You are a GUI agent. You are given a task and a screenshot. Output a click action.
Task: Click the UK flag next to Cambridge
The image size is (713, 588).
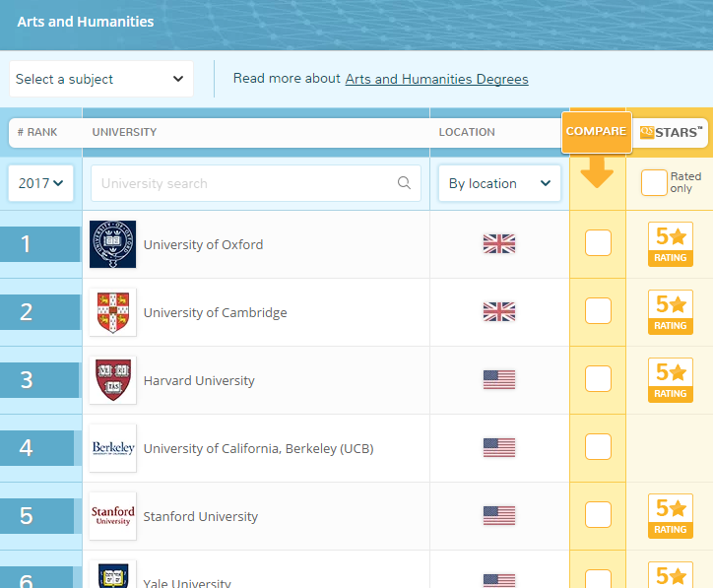(x=499, y=312)
